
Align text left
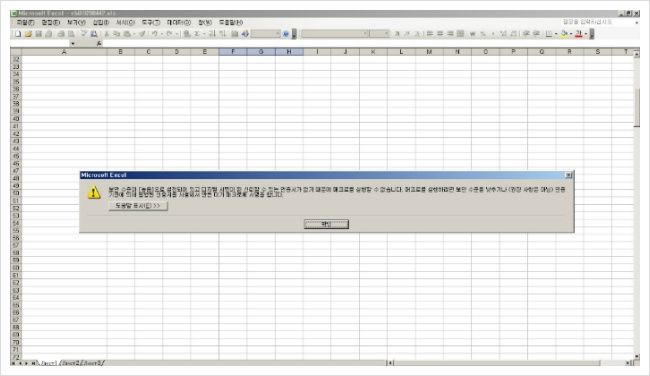pyautogui.click(x=429, y=34)
